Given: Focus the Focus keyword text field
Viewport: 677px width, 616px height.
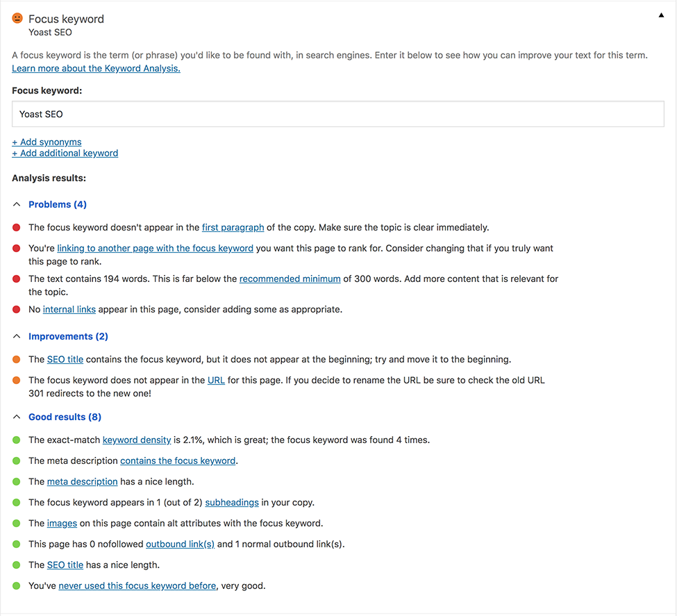Looking at the screenshot, I should [x=337, y=114].
